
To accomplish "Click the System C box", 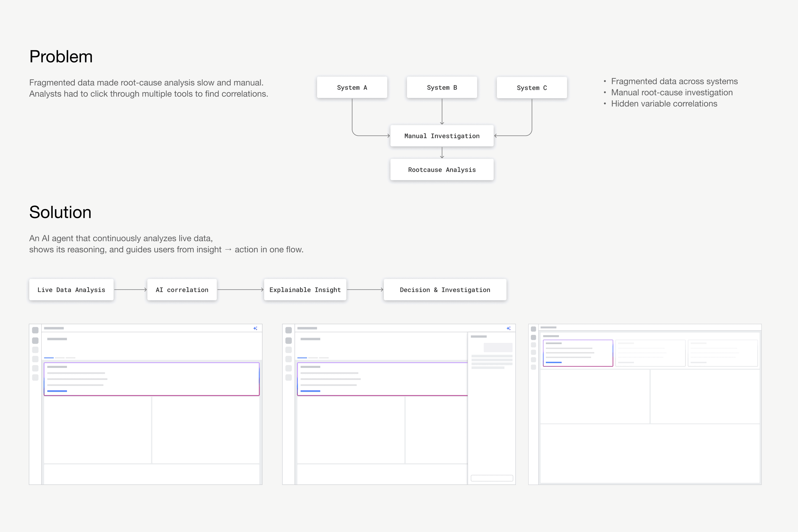I will click(x=532, y=88).
